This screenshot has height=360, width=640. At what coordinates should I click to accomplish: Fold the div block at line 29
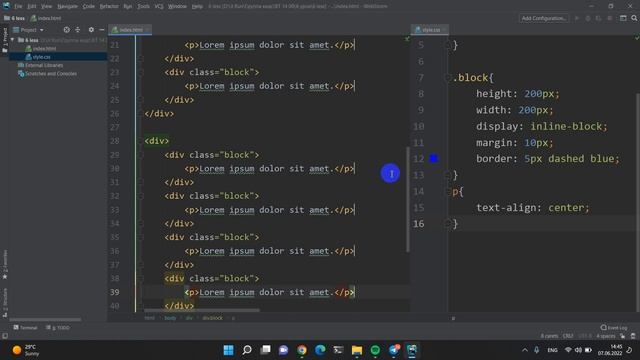click(141, 155)
